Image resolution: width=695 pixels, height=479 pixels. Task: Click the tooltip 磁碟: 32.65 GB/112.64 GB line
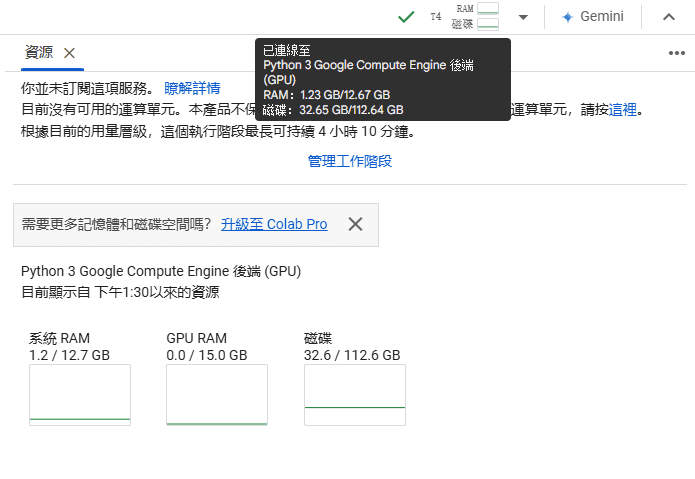333,110
